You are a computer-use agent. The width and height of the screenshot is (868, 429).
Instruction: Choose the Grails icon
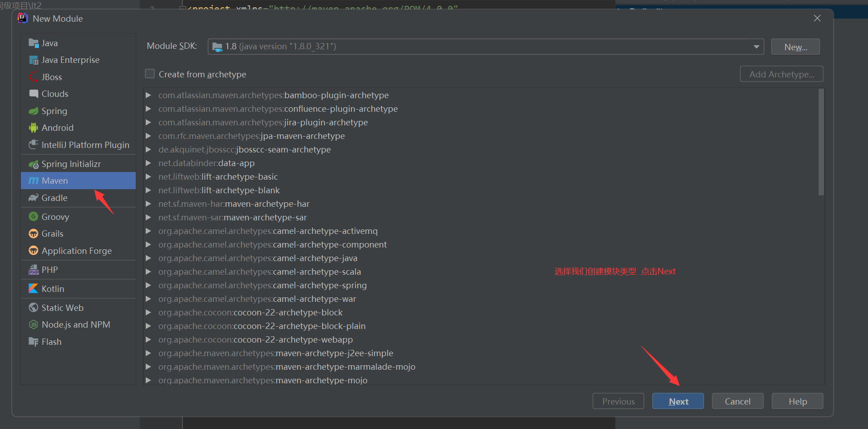tap(33, 234)
